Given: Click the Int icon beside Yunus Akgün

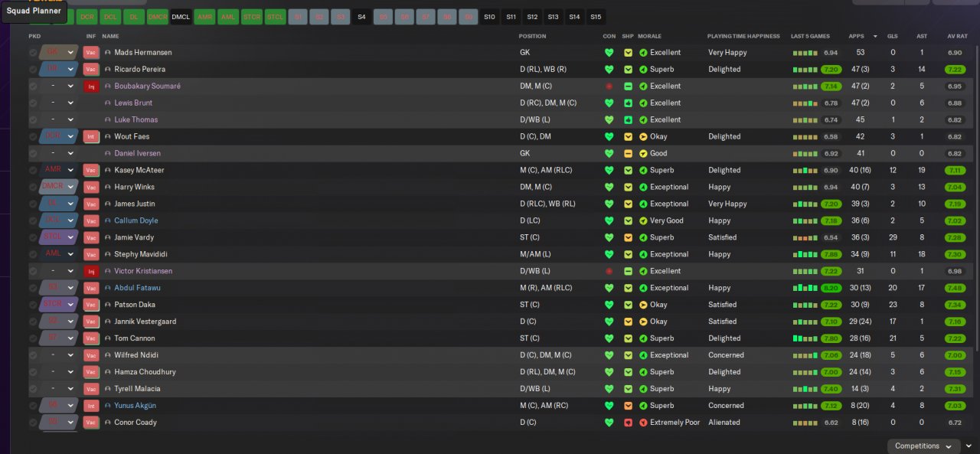Looking at the screenshot, I should click(91, 406).
